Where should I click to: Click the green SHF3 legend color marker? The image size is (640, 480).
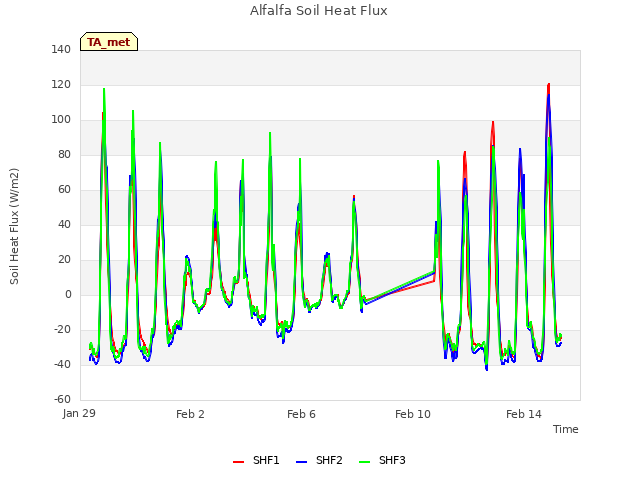tap(364, 462)
